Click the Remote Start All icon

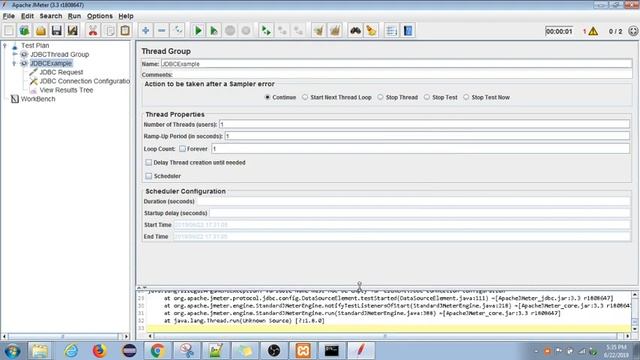coord(266,31)
